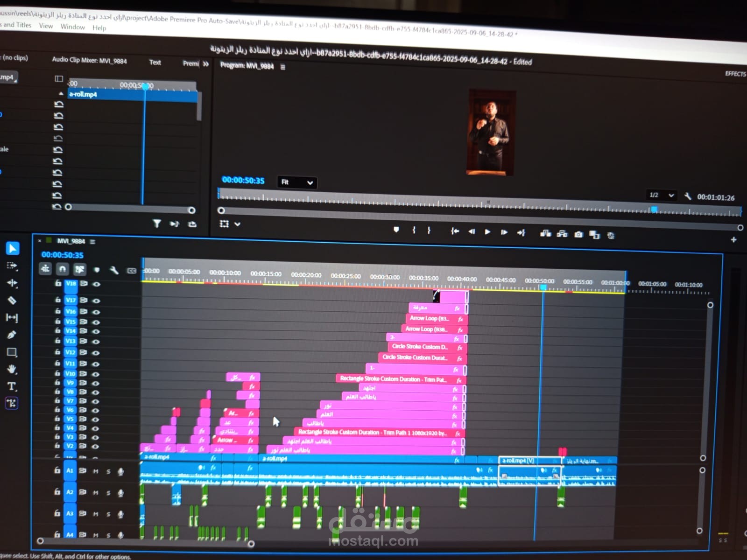Click the timeline captions CC icon

pyautogui.click(x=132, y=271)
